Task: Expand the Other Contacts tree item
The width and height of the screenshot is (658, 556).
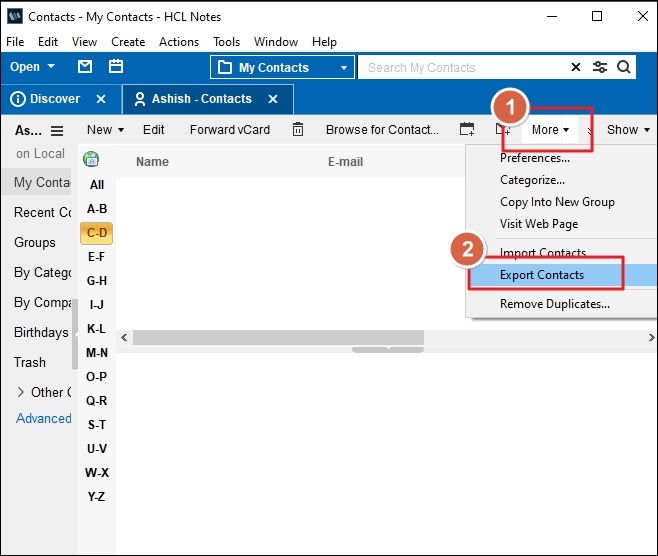Action: (x=20, y=392)
